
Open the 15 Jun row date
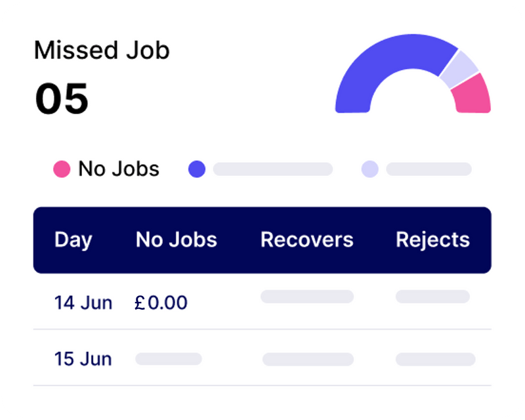pyautogui.click(x=83, y=359)
